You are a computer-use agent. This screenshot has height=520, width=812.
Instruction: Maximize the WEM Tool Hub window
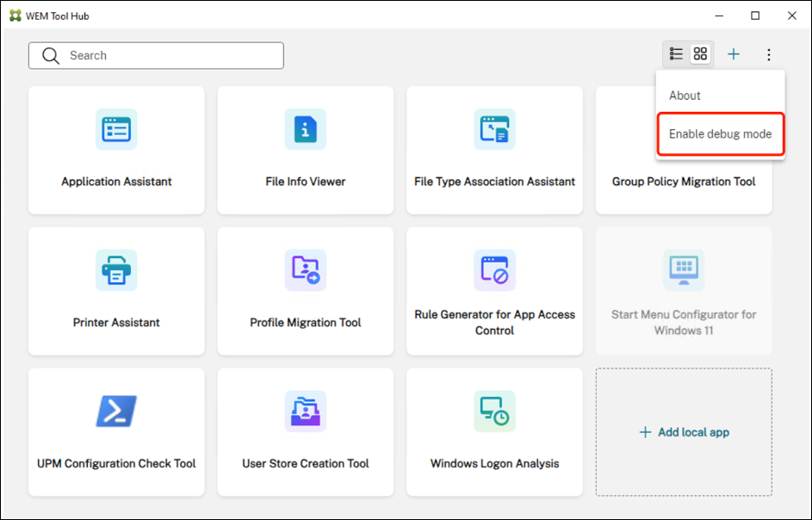[755, 16]
